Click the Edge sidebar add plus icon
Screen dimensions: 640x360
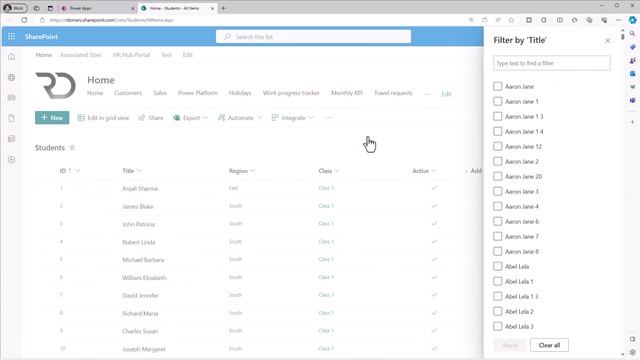pos(632,122)
